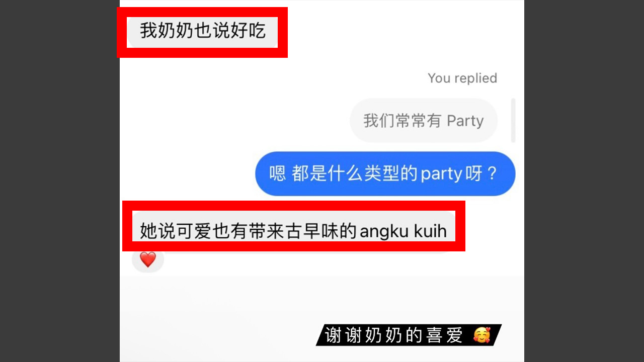This screenshot has width=644, height=362.
Task: Click the 'You replied' label
Action: [x=462, y=78]
